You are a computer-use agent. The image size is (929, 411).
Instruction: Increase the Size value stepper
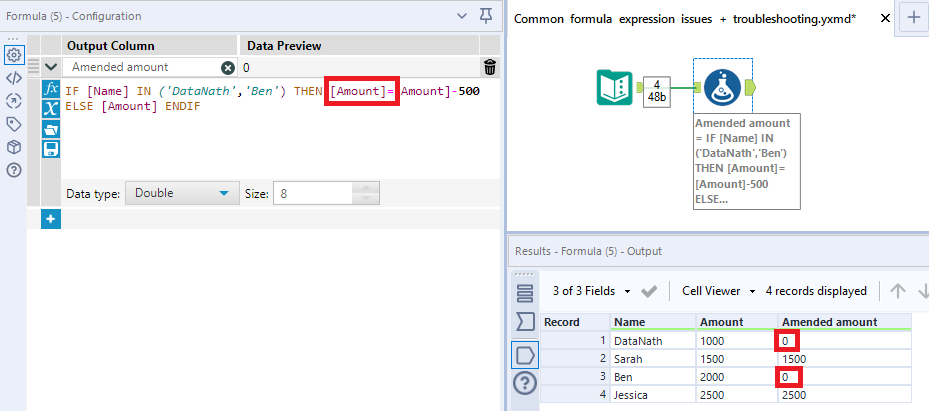(x=366, y=188)
